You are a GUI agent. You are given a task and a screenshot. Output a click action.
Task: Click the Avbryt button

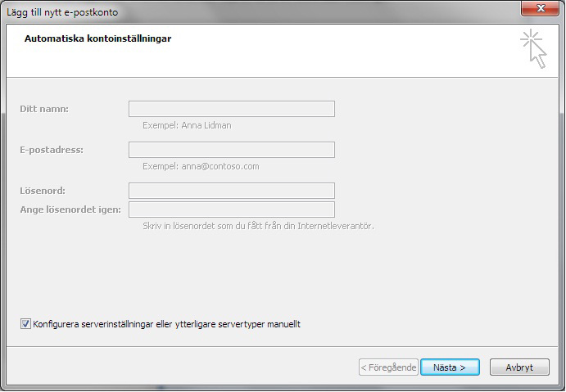pos(519,367)
